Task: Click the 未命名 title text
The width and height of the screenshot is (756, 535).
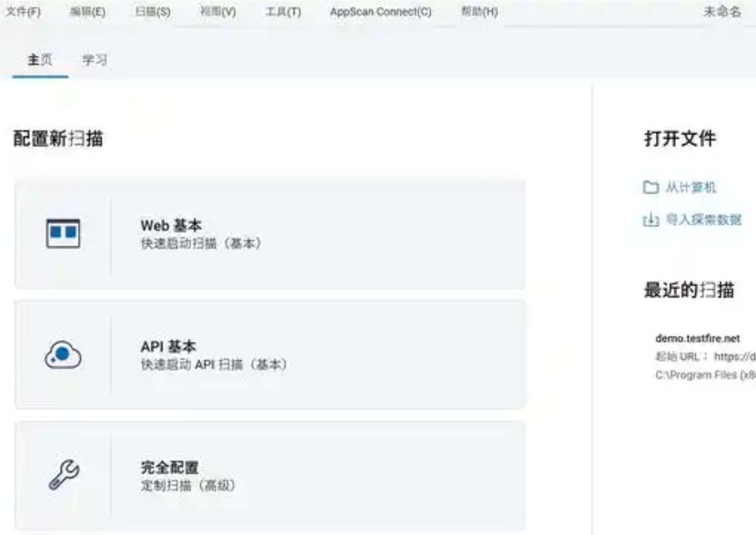Action: [722, 12]
